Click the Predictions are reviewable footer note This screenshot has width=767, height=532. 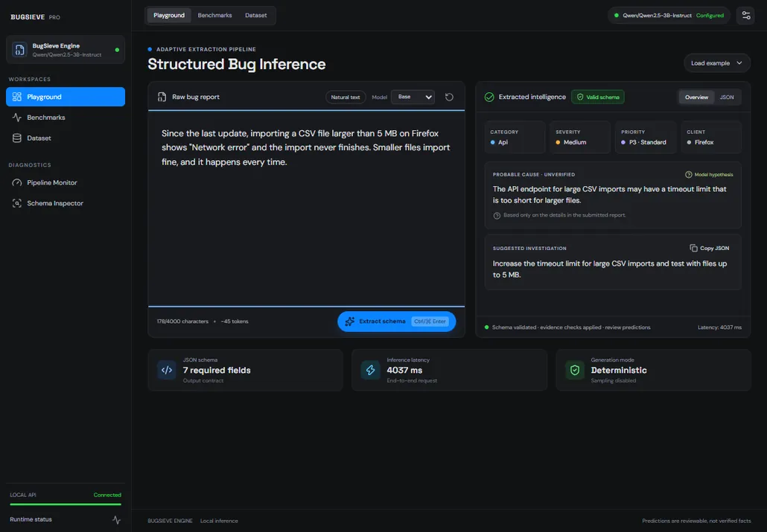click(696, 521)
